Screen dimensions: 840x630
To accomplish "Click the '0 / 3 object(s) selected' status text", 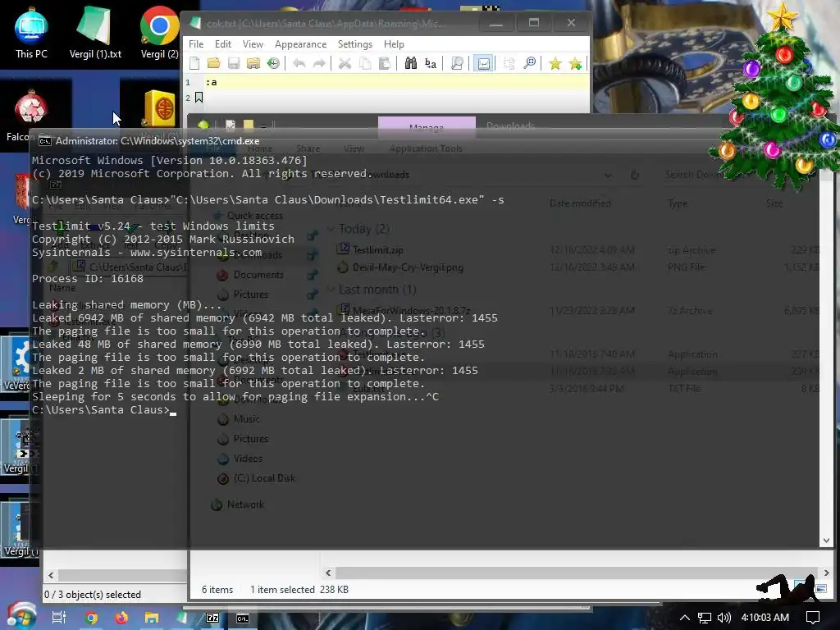I will tap(93, 595).
